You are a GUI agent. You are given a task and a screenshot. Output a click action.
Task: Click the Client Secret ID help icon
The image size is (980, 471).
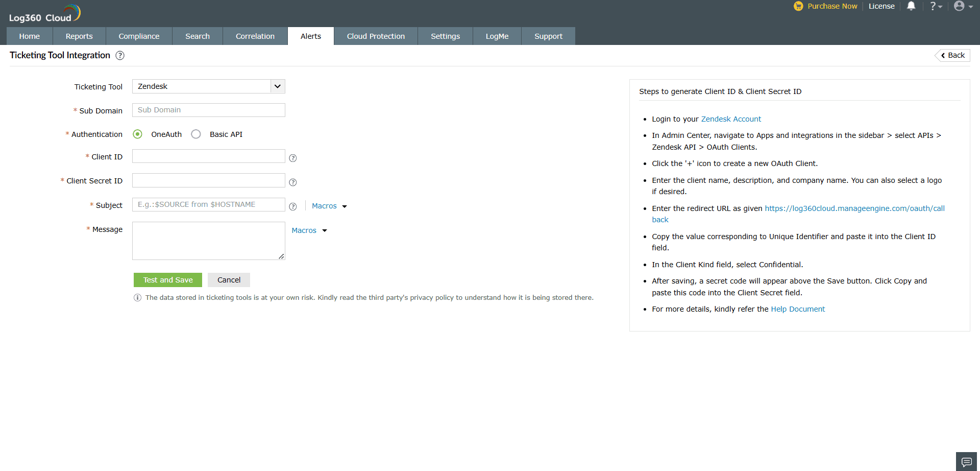tap(293, 182)
